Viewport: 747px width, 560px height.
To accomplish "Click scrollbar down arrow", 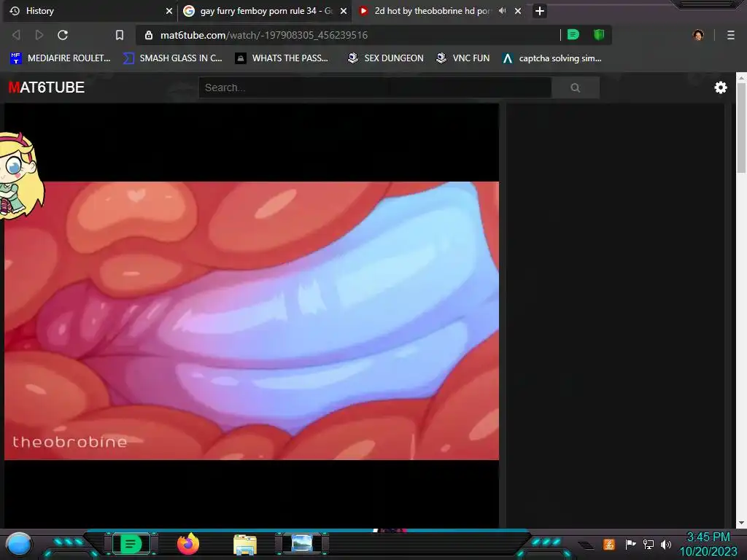I will (x=741, y=523).
